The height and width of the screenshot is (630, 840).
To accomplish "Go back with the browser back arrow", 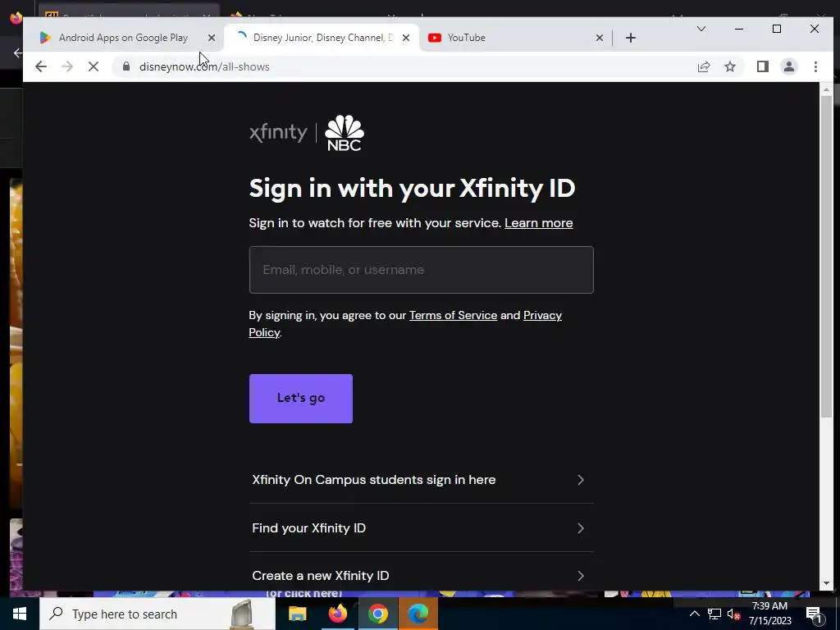I will 41,66.
